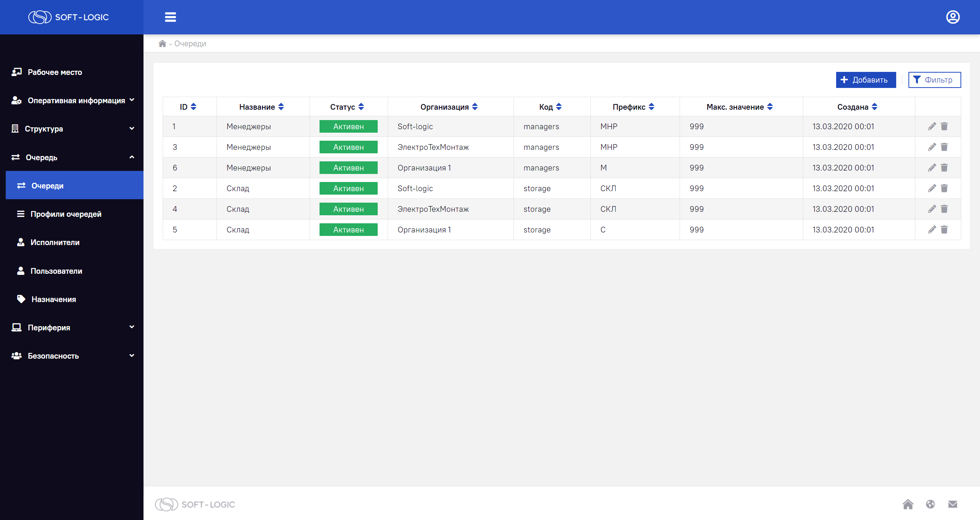This screenshot has width=980, height=520.
Task: Click the home breadcrumb icon
Action: tap(162, 44)
